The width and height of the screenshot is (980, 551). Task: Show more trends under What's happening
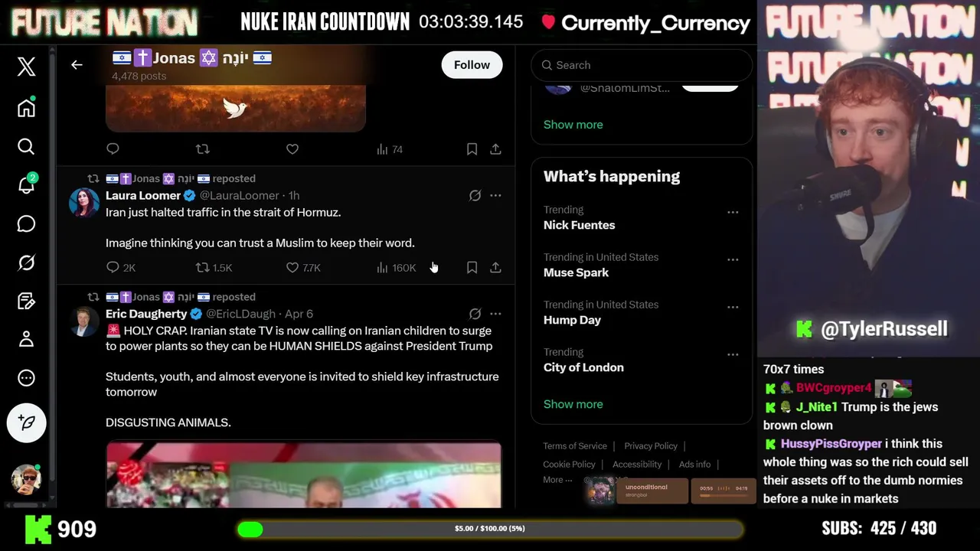point(573,404)
